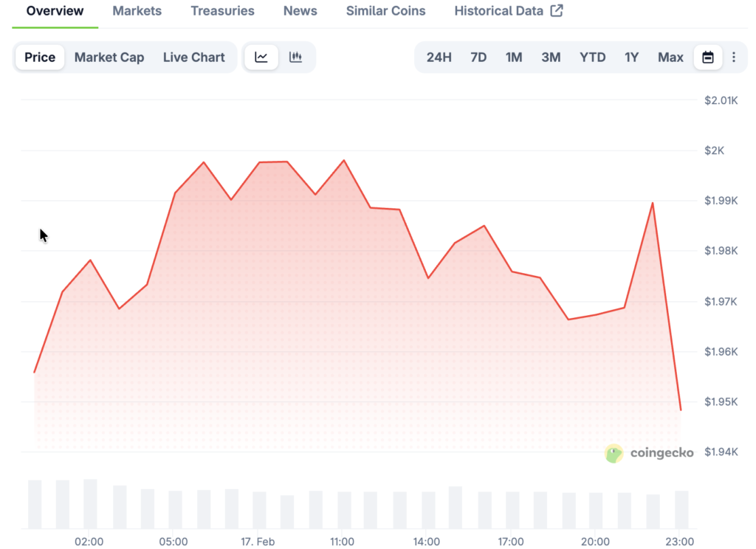Toggle chart to Market Cap
Viewport: 756px width, 549px height.
tap(109, 58)
